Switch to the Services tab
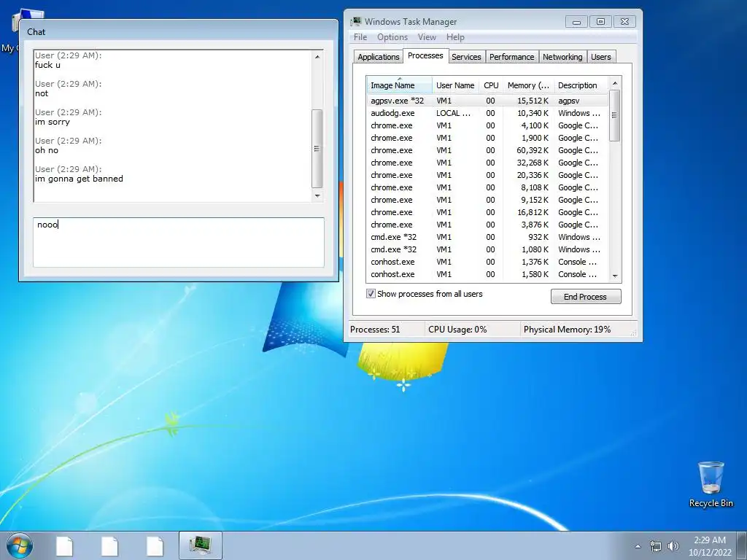747x560 pixels. (x=466, y=57)
